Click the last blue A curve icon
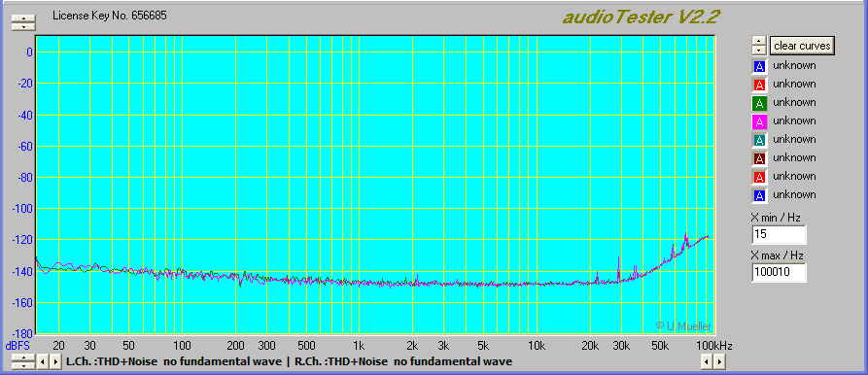The height and width of the screenshot is (375, 868). click(760, 195)
